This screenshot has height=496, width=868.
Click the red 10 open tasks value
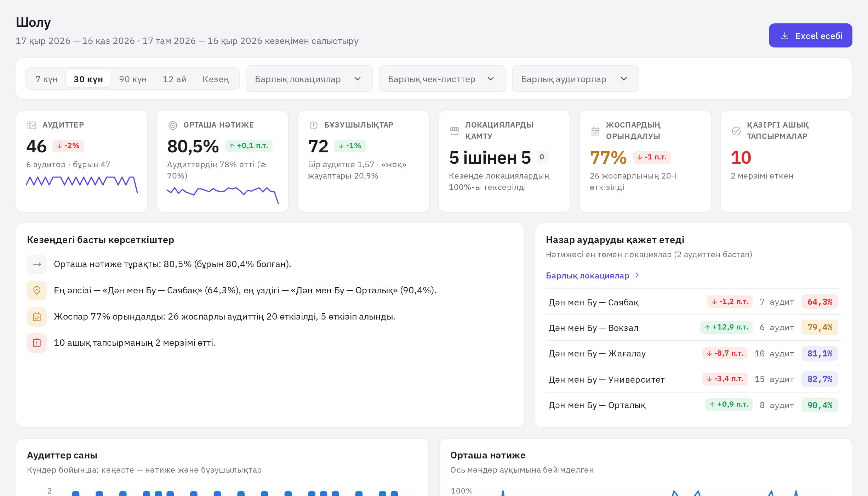741,158
